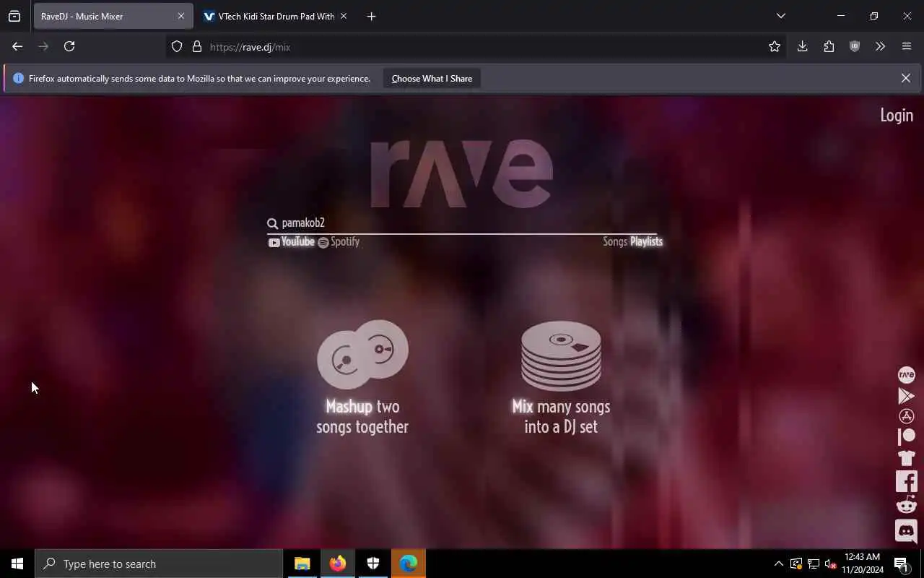Click the tracking protection shield icon
Viewport: 924px width, 578px height.
point(177,47)
